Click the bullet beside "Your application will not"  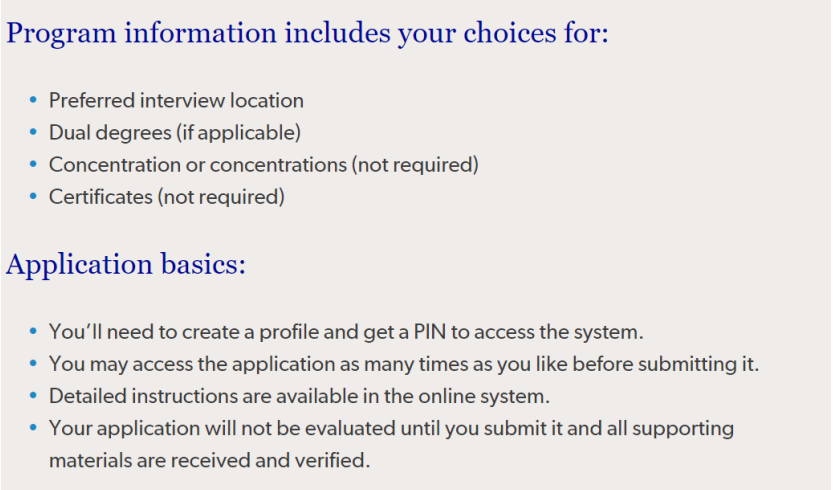pyautogui.click(x=33, y=429)
